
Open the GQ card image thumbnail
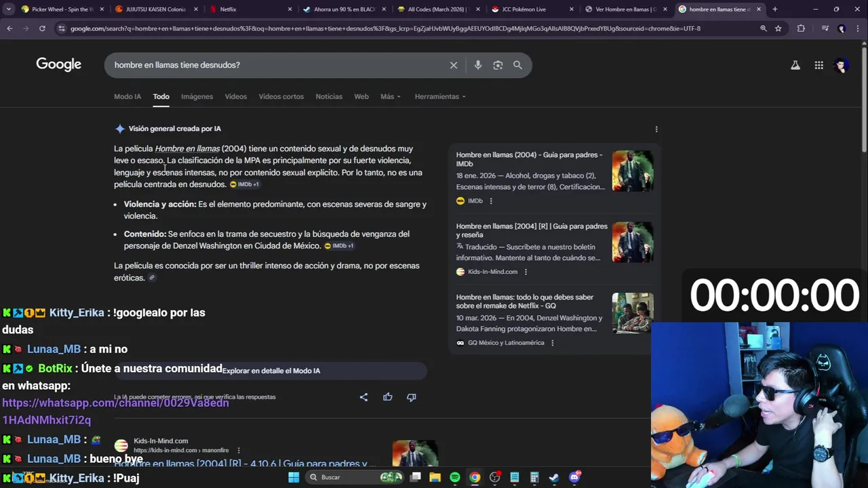tap(633, 313)
